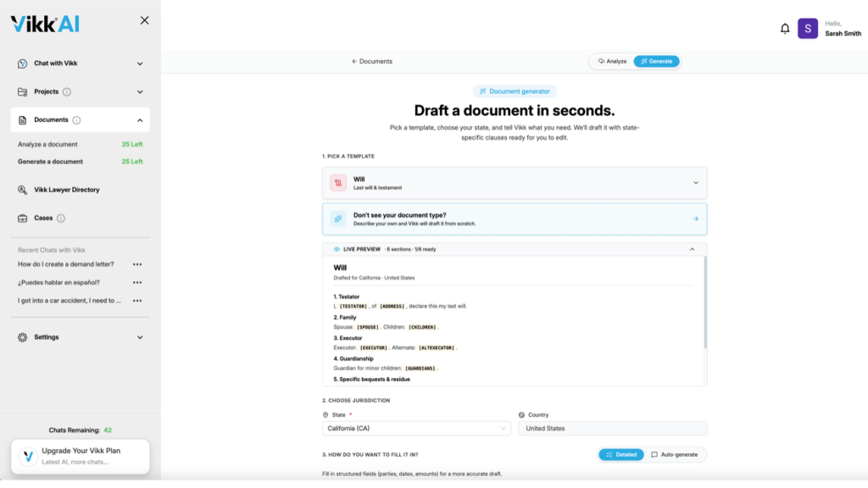Go back to Documents

tap(372, 61)
